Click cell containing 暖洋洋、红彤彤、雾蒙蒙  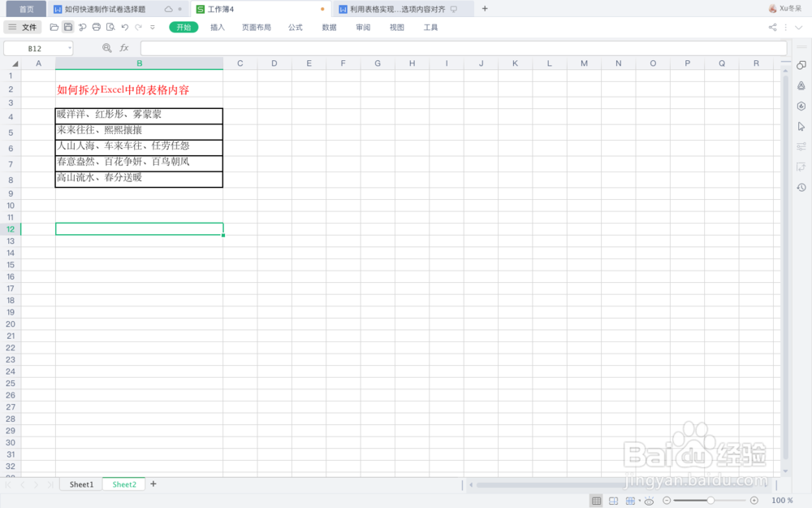coord(139,115)
